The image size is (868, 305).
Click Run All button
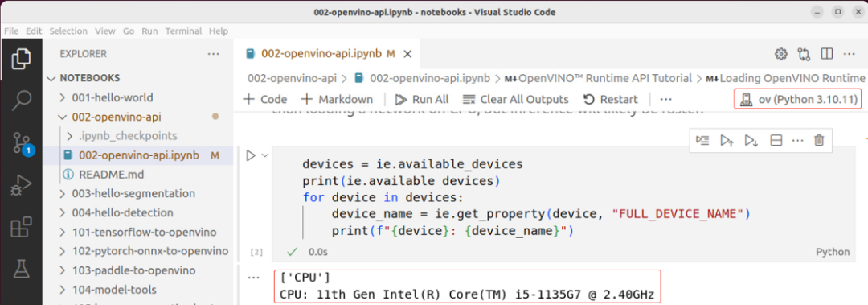pyautogui.click(x=422, y=99)
